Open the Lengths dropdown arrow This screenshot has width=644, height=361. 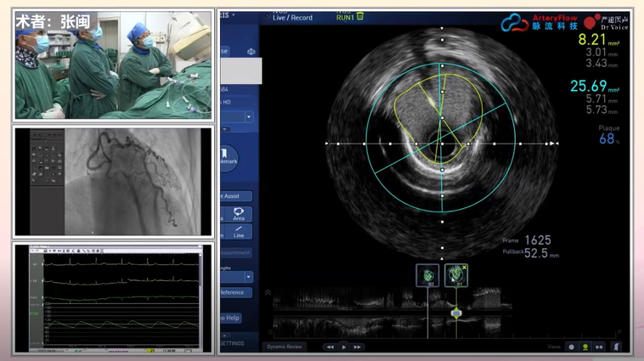(x=248, y=277)
